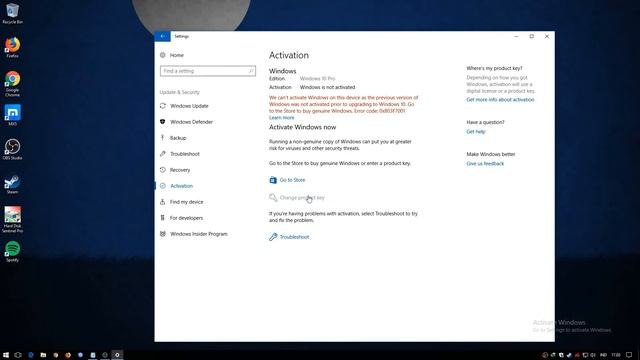The height and width of the screenshot is (360, 640).
Task: Click the Home gear icon
Action: point(162,55)
